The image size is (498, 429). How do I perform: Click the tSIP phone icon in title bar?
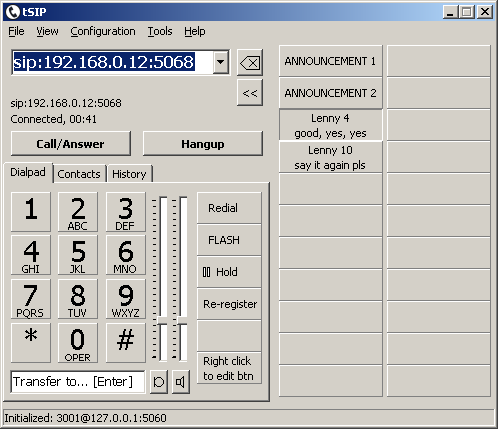(x=13, y=12)
